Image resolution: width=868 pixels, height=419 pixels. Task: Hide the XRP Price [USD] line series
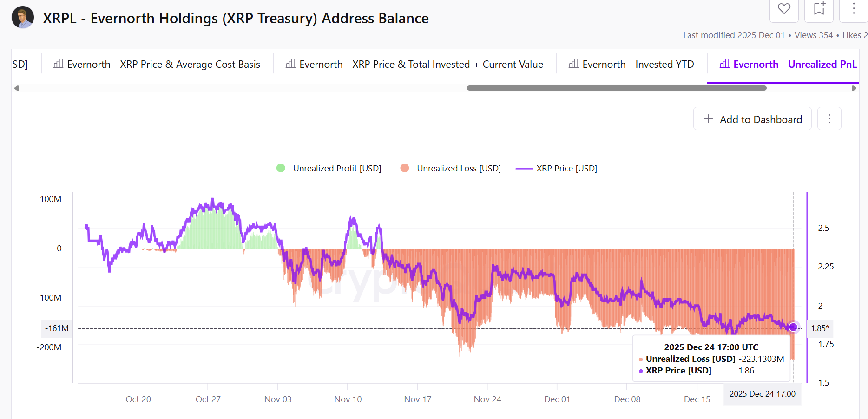tap(557, 168)
